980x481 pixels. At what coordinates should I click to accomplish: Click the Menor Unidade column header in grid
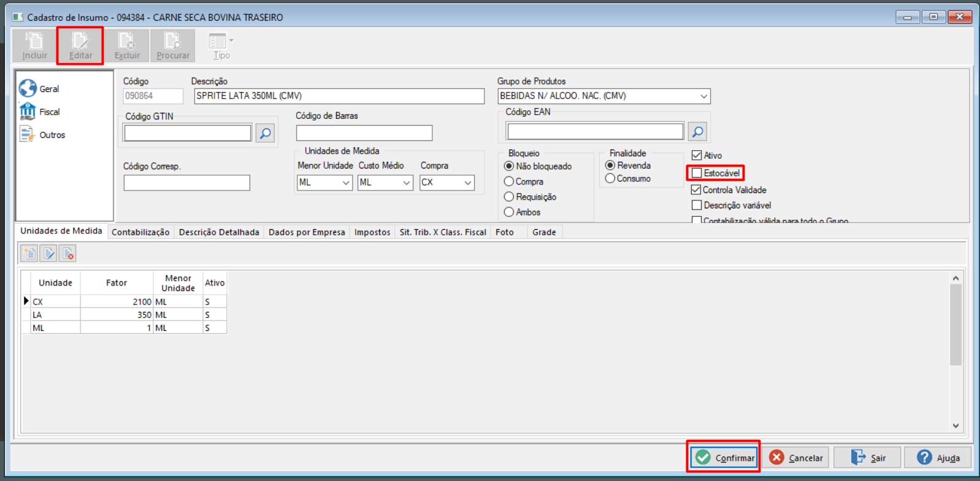pyautogui.click(x=178, y=283)
